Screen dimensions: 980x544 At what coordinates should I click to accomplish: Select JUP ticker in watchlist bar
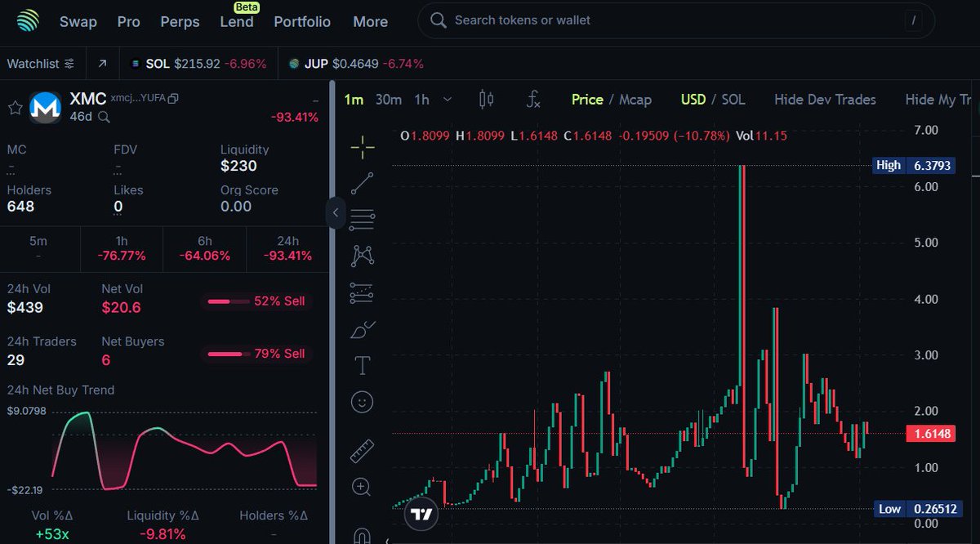[357, 63]
